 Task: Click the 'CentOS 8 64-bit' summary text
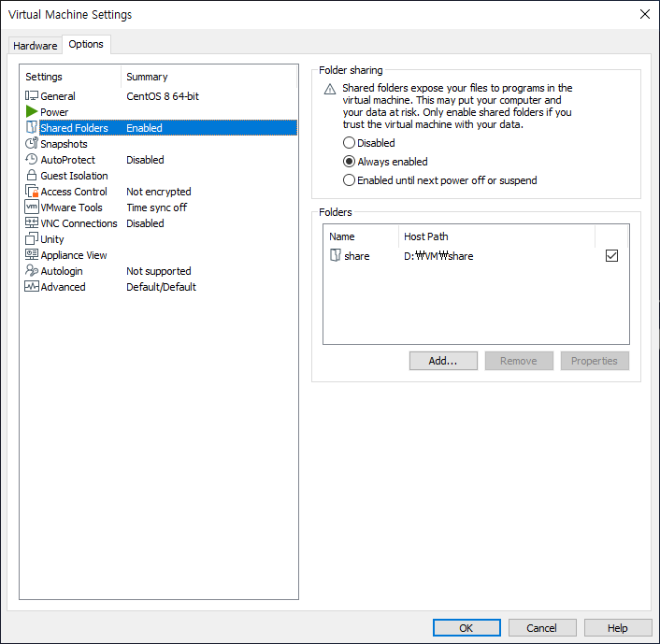pos(163,96)
